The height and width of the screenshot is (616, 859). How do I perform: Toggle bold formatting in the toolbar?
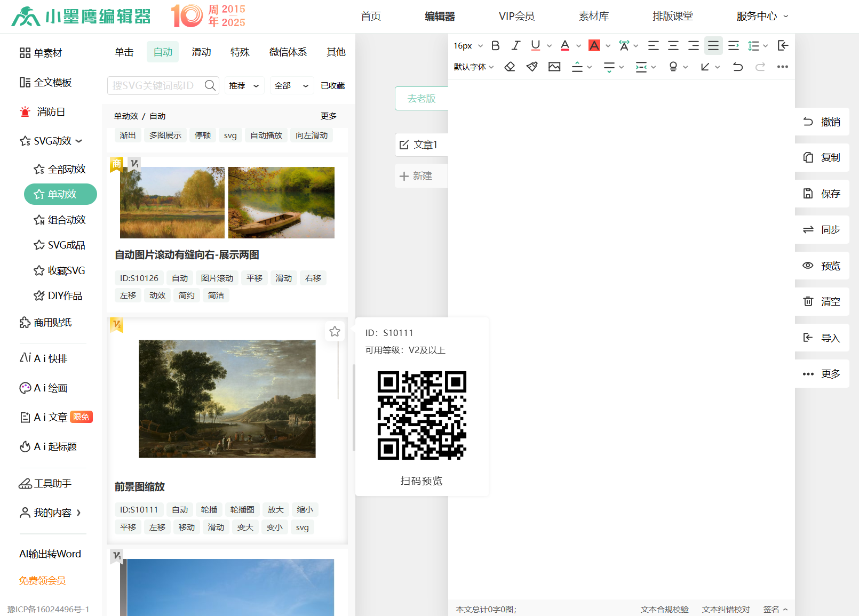click(x=495, y=46)
